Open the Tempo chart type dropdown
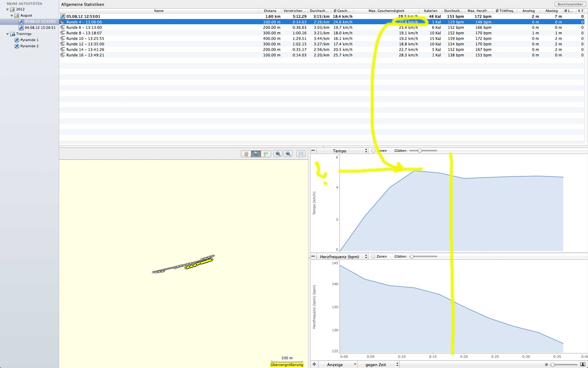Image resolution: width=588 pixels, height=368 pixels. click(x=342, y=151)
